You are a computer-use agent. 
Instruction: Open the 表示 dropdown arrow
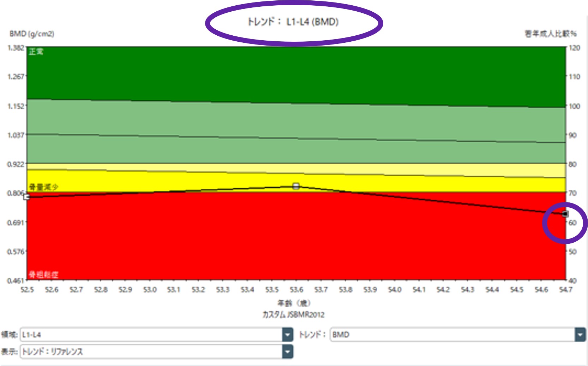point(288,352)
